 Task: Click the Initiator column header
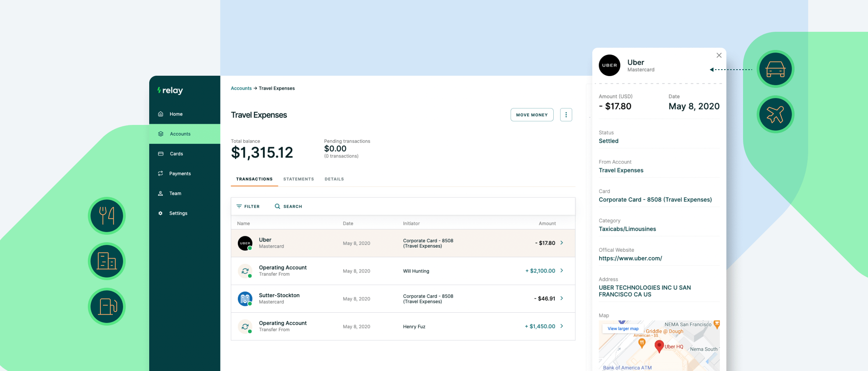(411, 223)
